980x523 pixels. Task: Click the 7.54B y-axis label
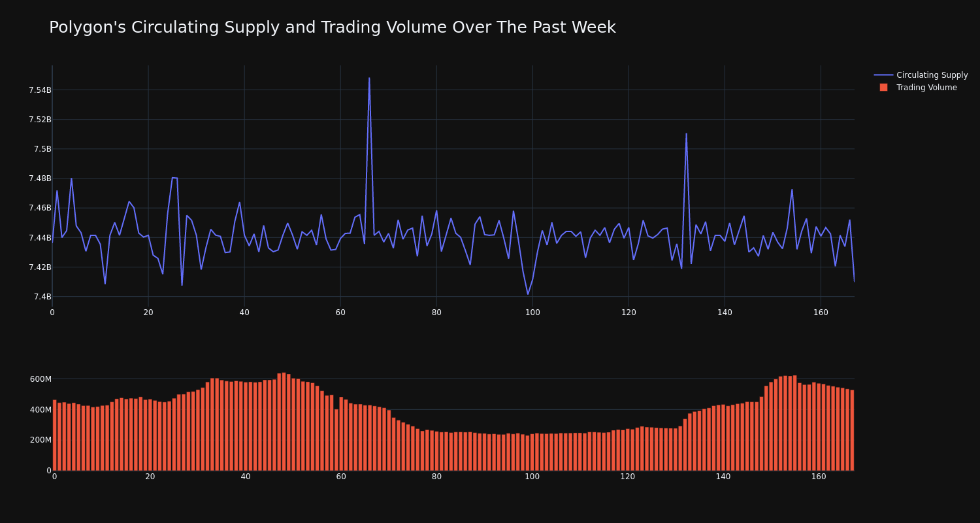(40, 90)
